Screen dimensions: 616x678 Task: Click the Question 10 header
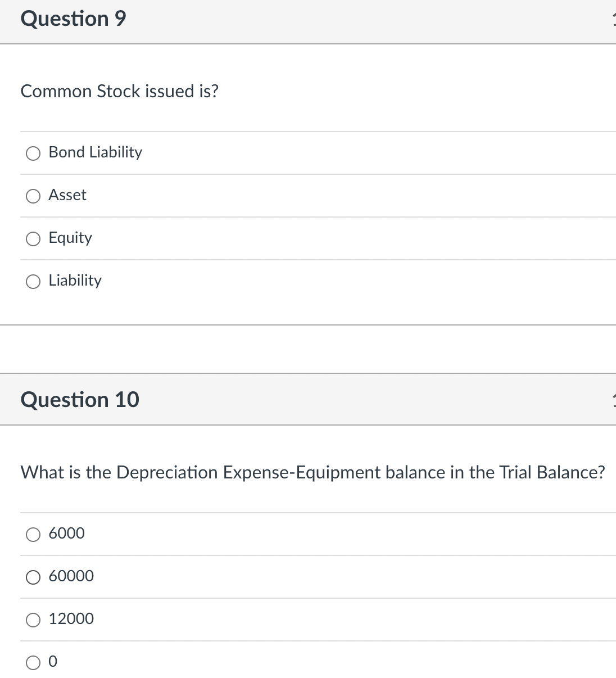click(80, 400)
